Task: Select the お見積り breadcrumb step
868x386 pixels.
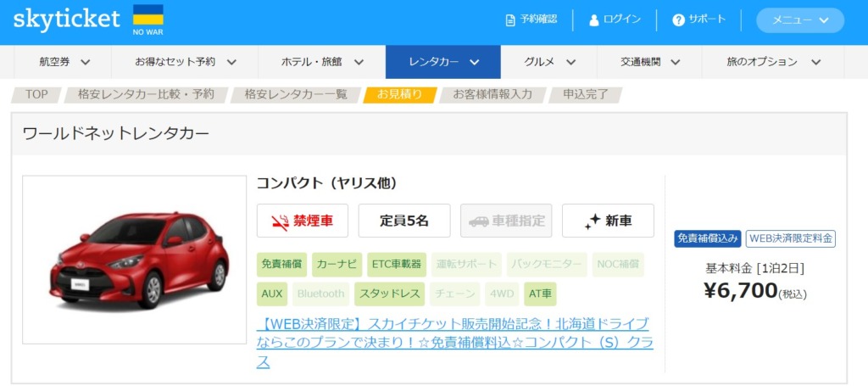Action: pyautogui.click(x=400, y=95)
